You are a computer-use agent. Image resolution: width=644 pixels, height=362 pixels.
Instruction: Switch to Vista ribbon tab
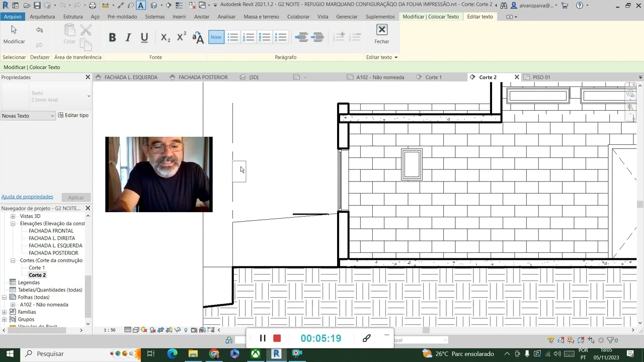pos(323,17)
